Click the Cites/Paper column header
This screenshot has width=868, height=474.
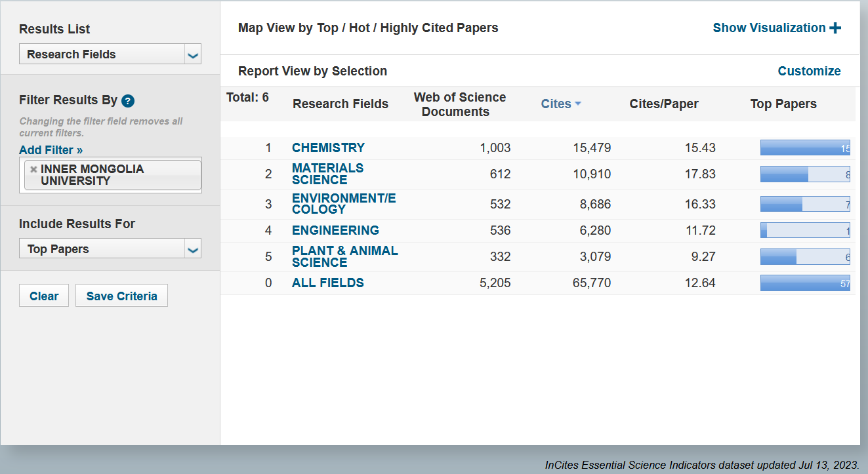663,104
